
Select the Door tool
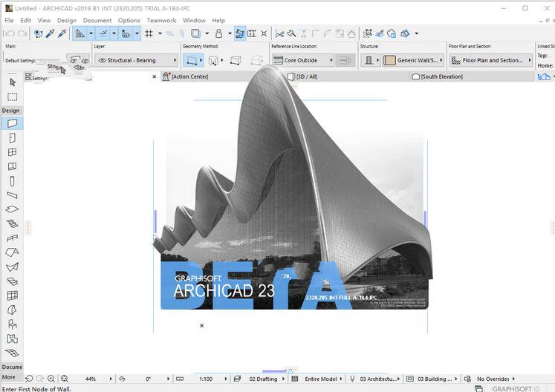point(13,137)
